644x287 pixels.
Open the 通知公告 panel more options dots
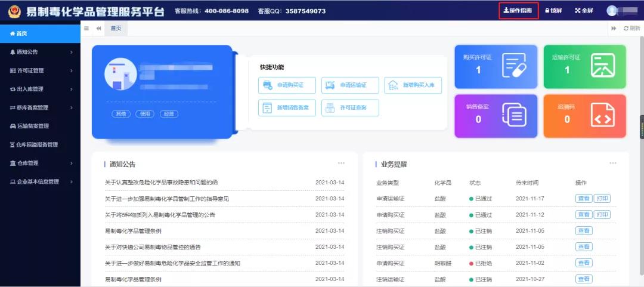[x=341, y=163]
